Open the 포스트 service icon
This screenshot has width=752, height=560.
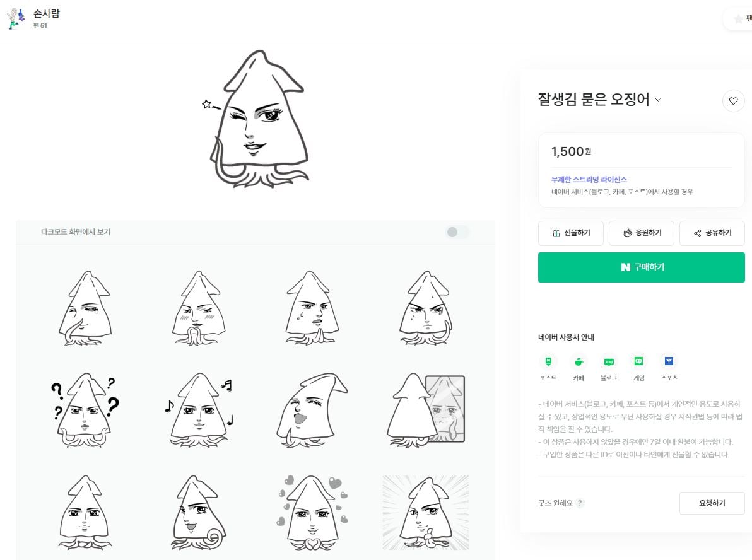(x=548, y=361)
